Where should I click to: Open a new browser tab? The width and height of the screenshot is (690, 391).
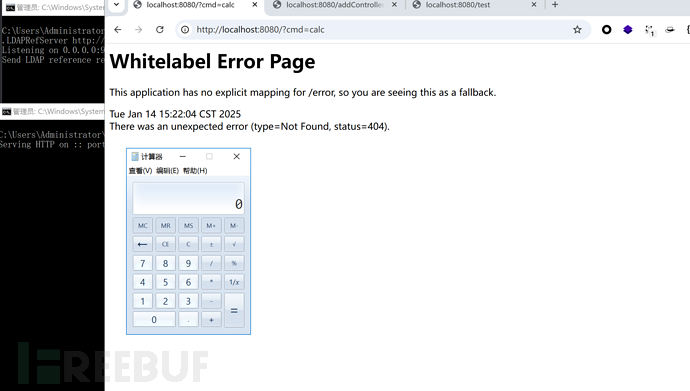coord(555,5)
